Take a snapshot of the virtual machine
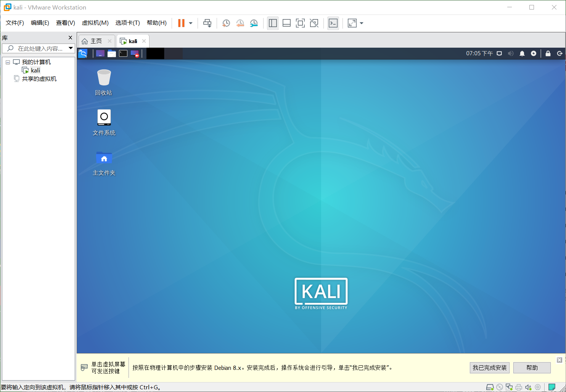Image resolution: width=566 pixels, height=392 pixels. point(226,23)
